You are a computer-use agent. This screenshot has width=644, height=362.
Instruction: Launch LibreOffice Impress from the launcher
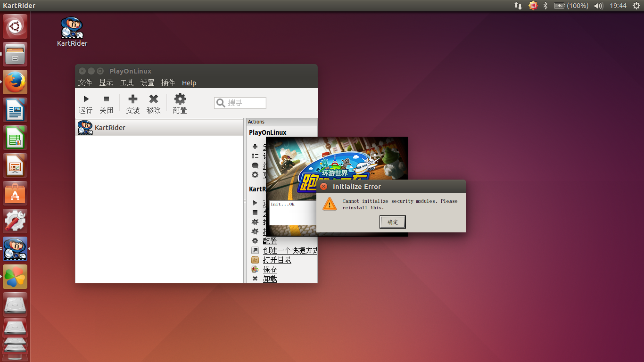point(15,165)
